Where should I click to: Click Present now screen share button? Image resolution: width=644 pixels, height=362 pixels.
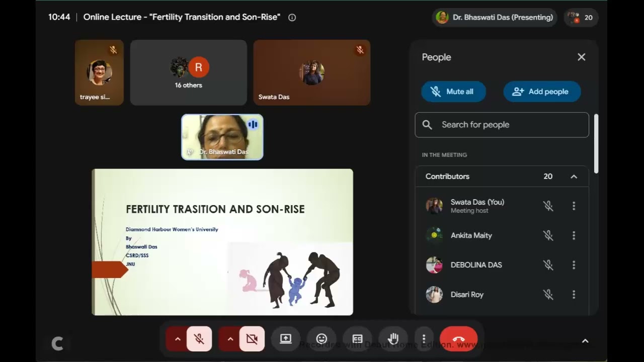click(x=286, y=339)
